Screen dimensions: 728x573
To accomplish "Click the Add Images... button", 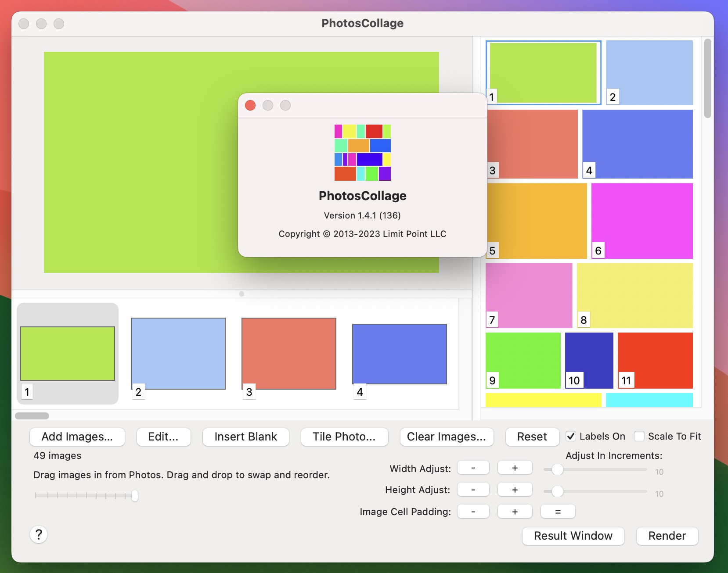I will click(x=77, y=437).
